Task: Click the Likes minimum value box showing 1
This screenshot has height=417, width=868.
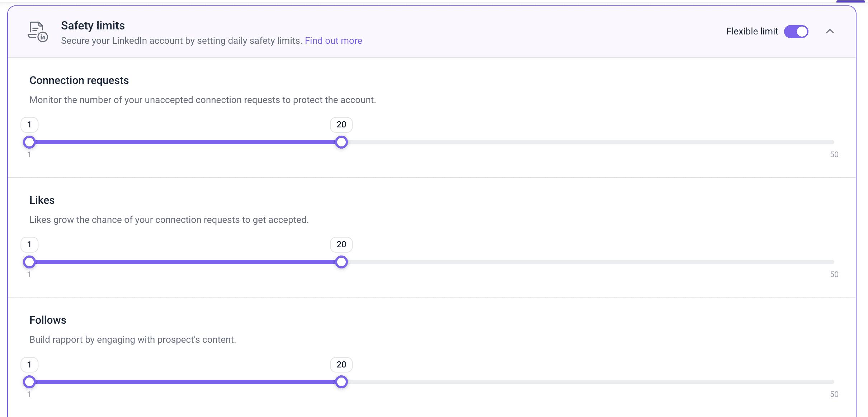Action: pyautogui.click(x=29, y=245)
